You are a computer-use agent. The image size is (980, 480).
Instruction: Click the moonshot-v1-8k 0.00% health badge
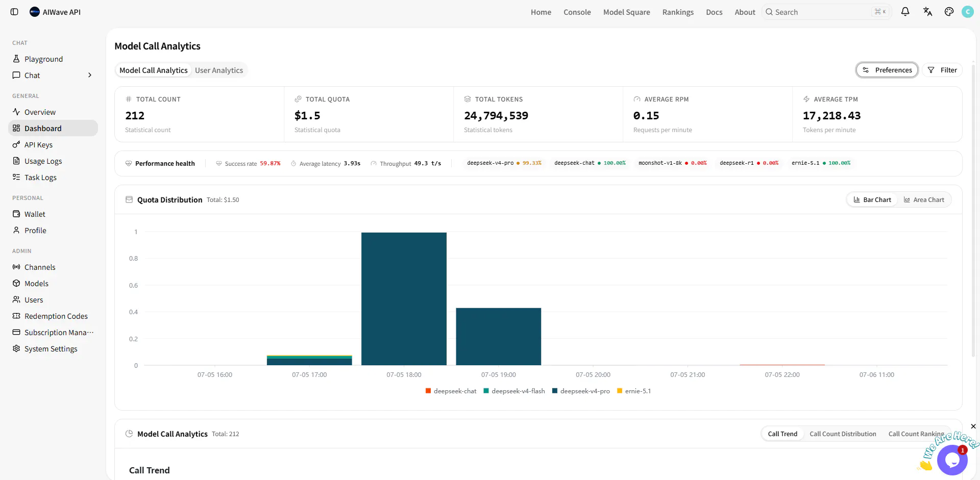[x=672, y=163]
